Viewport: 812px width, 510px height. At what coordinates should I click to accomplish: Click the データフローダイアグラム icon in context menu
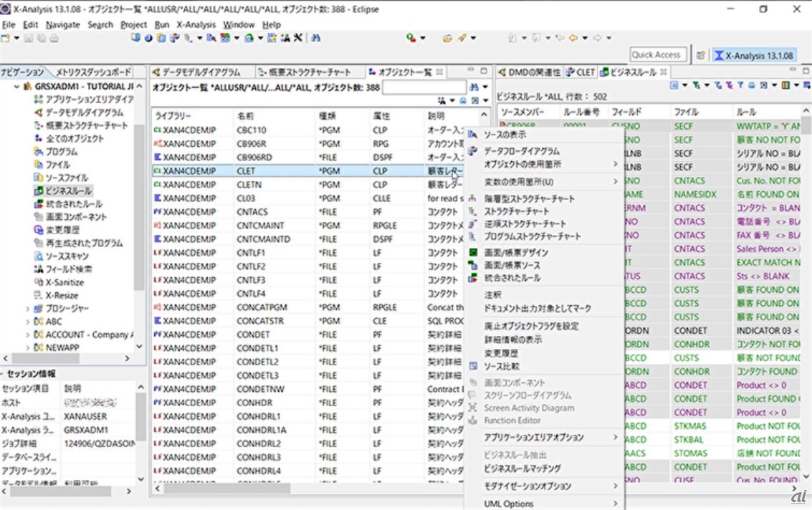tap(472, 151)
